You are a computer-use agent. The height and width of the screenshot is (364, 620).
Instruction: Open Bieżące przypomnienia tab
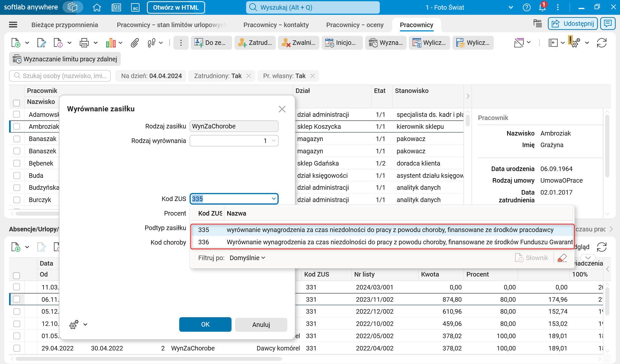tap(65, 25)
